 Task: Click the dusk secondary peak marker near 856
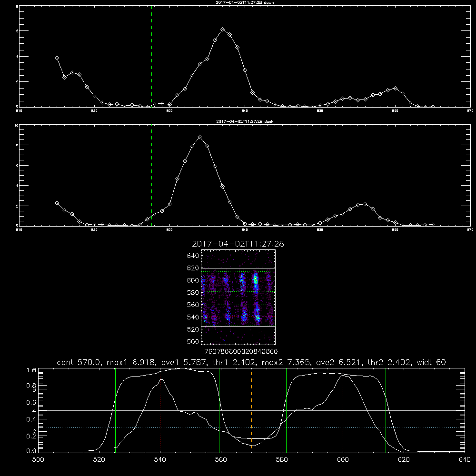click(x=365, y=204)
